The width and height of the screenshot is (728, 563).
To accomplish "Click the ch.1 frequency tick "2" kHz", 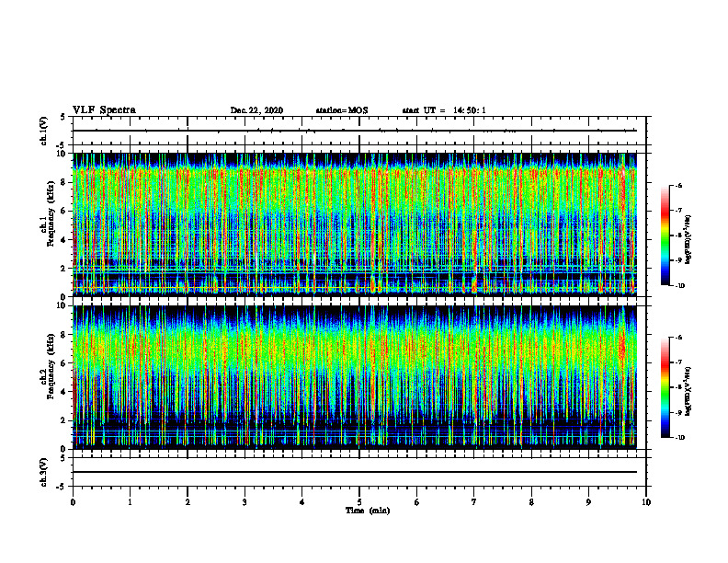I will pyautogui.click(x=64, y=269).
